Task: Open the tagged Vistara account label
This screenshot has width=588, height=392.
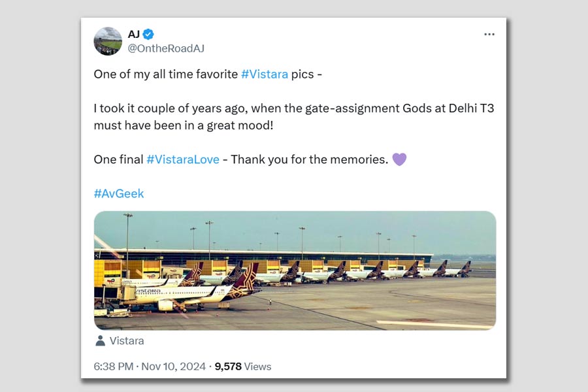Action: pos(127,341)
